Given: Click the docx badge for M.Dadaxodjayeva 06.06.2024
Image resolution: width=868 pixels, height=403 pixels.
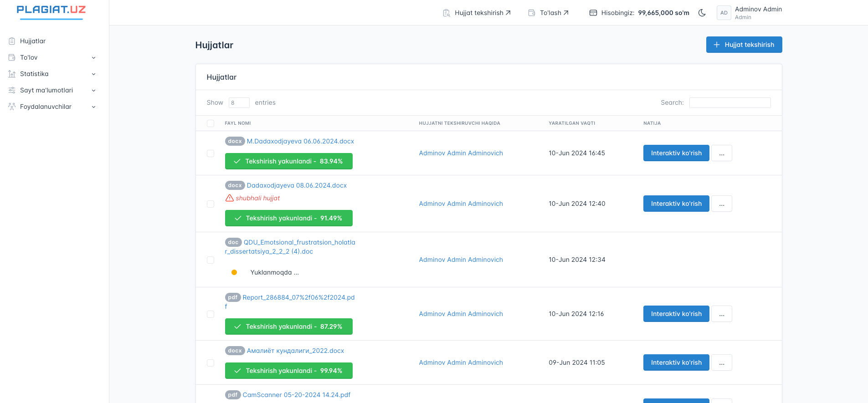Looking at the screenshot, I should click(x=235, y=141).
